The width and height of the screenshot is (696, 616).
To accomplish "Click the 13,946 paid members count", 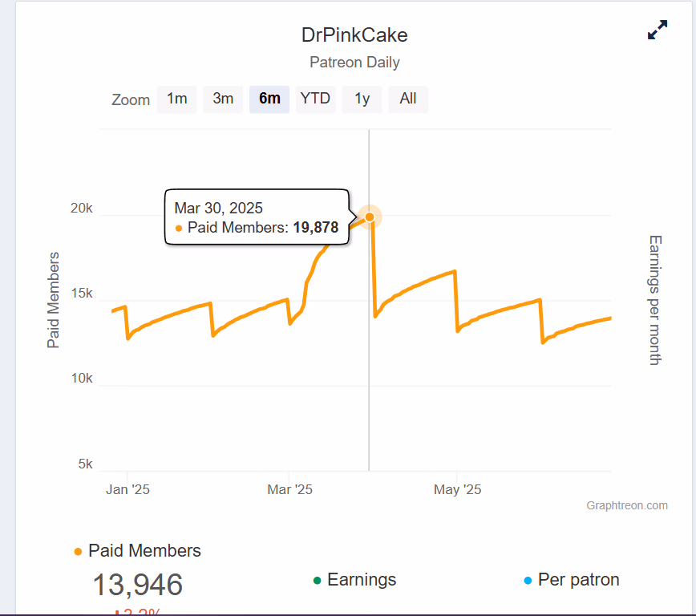I will click(x=137, y=585).
